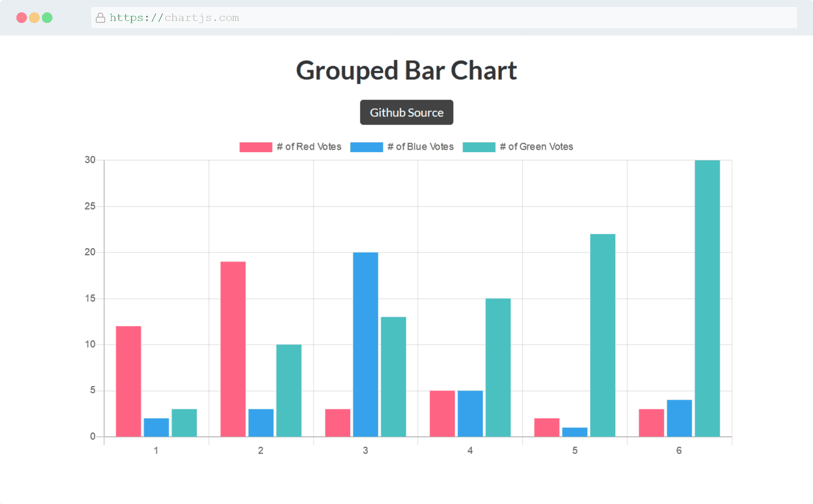Click the Github Source button
This screenshot has width=813, height=504.
(406, 112)
